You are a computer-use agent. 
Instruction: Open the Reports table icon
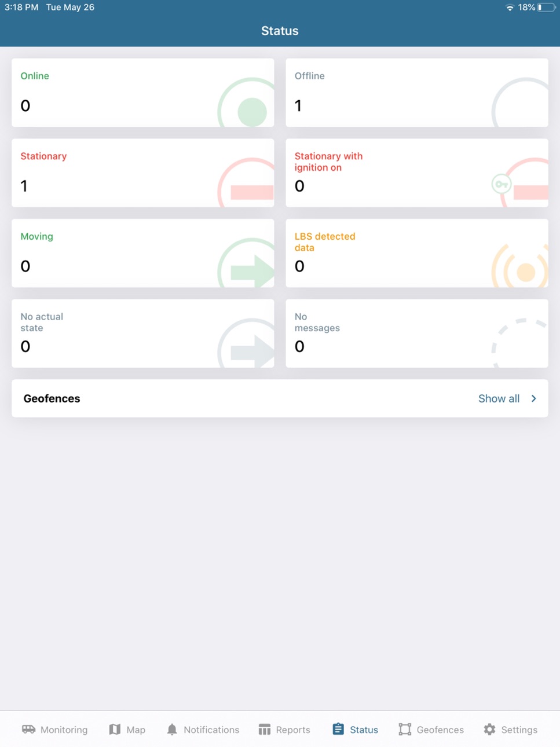coord(265,729)
